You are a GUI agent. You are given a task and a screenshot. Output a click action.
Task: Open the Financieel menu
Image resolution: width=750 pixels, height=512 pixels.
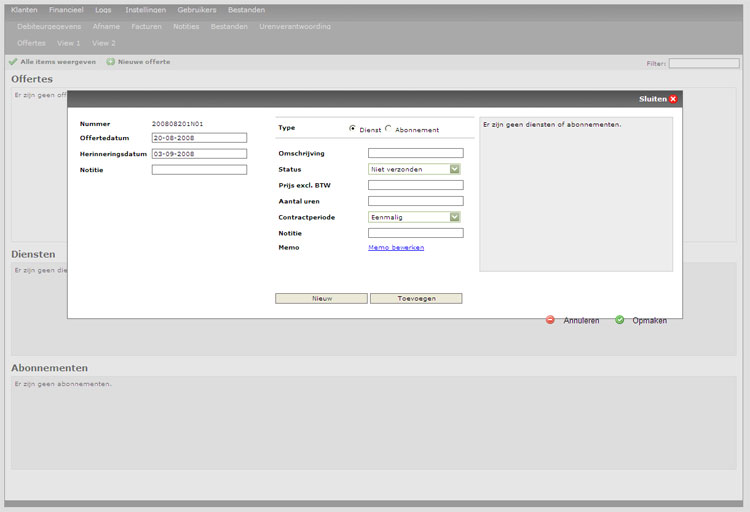click(x=66, y=10)
